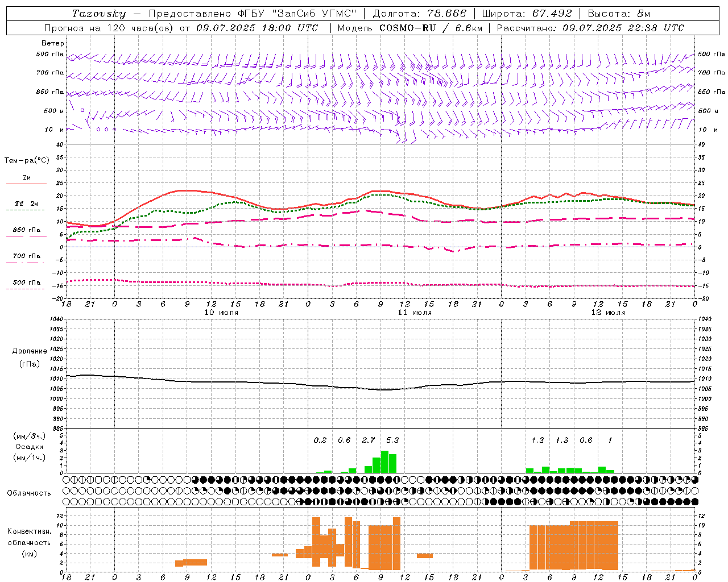Click the 11 июля date label
This screenshot has height=582, width=728.
tap(415, 313)
